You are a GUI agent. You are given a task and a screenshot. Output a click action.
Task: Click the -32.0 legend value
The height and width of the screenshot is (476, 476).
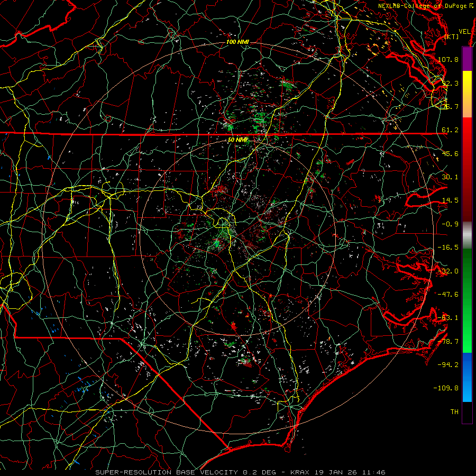point(448,271)
